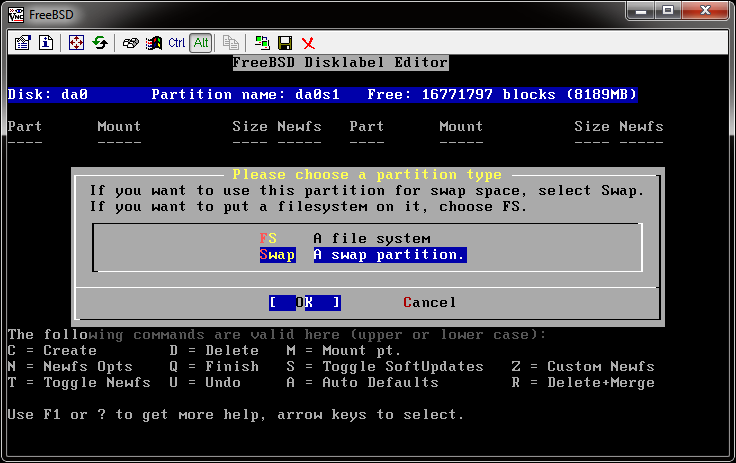Image resolution: width=736 pixels, height=463 pixels.
Task: Click Cancel in the partition type dialog
Action: pos(429,302)
